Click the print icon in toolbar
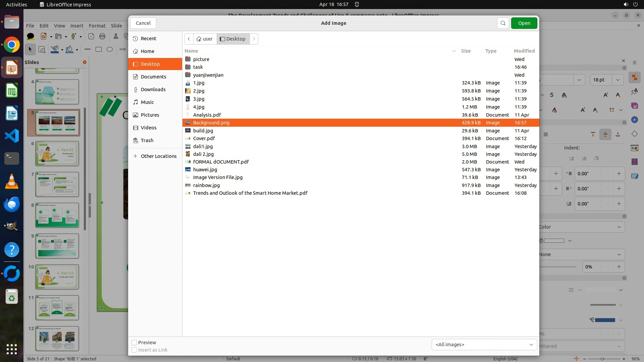Viewport: 644px width, 362px height. 102,36
